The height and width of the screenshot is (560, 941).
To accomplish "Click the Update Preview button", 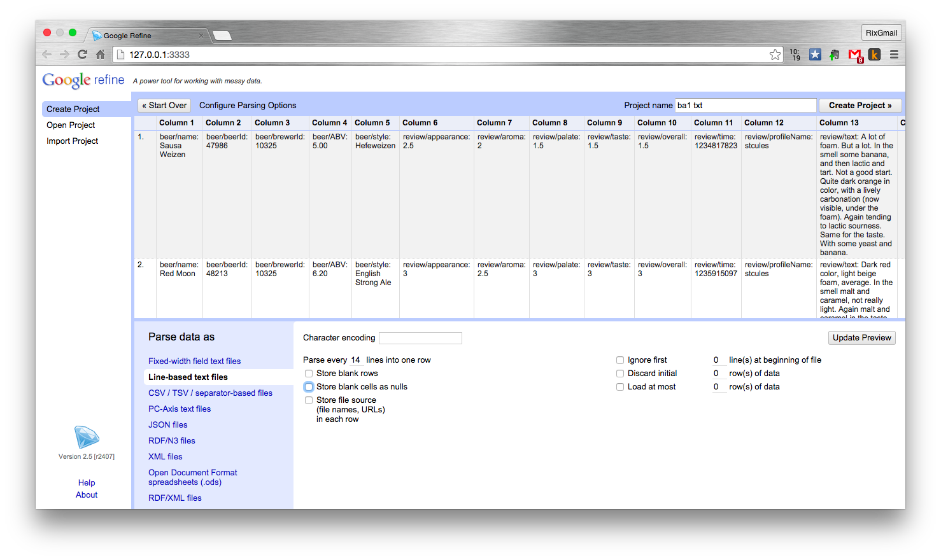I will point(862,338).
